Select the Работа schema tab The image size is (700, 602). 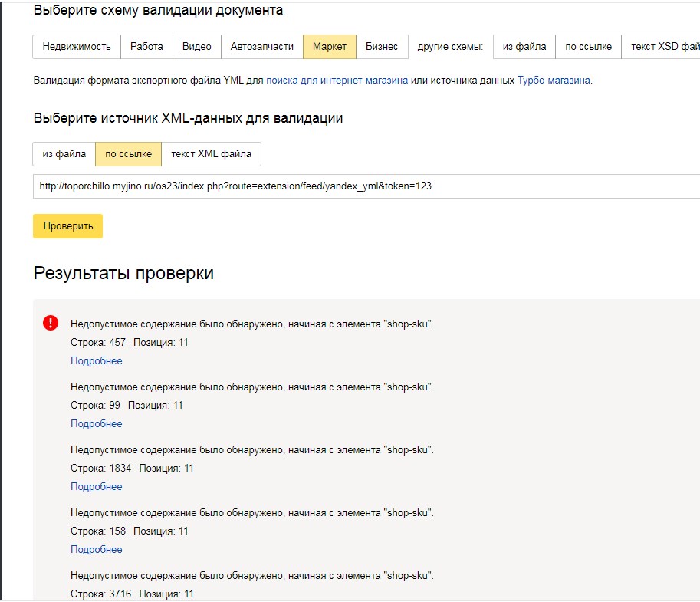[145, 46]
